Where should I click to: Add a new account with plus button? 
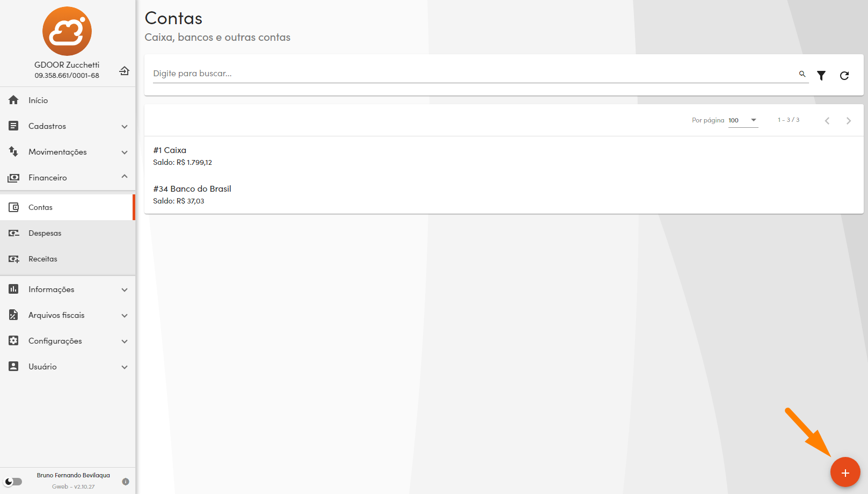click(x=845, y=473)
